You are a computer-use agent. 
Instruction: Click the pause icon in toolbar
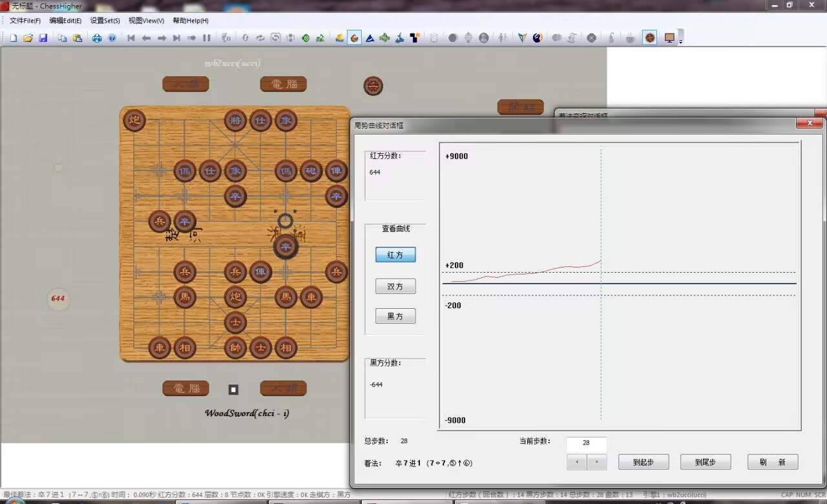[x=207, y=38]
